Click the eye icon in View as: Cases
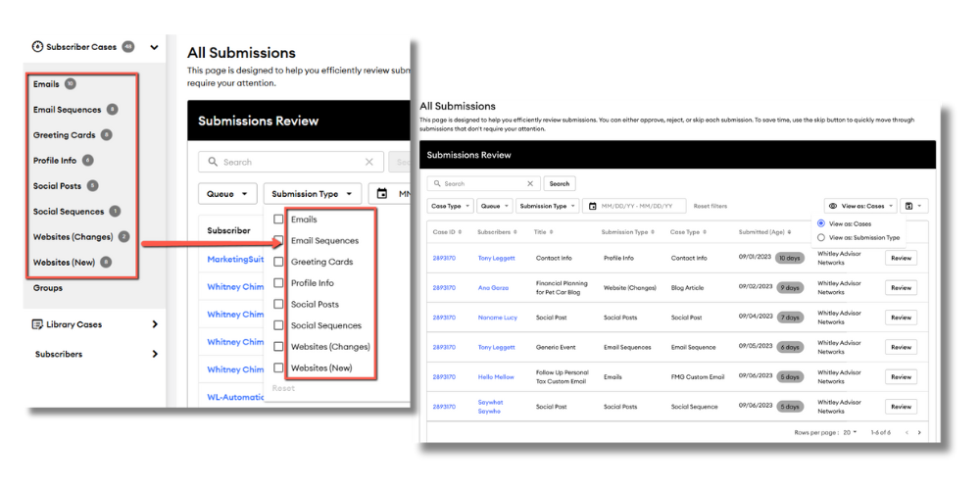 (832, 206)
